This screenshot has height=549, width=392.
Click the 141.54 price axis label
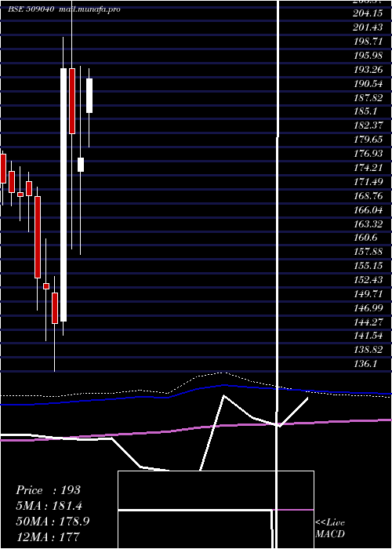click(368, 336)
